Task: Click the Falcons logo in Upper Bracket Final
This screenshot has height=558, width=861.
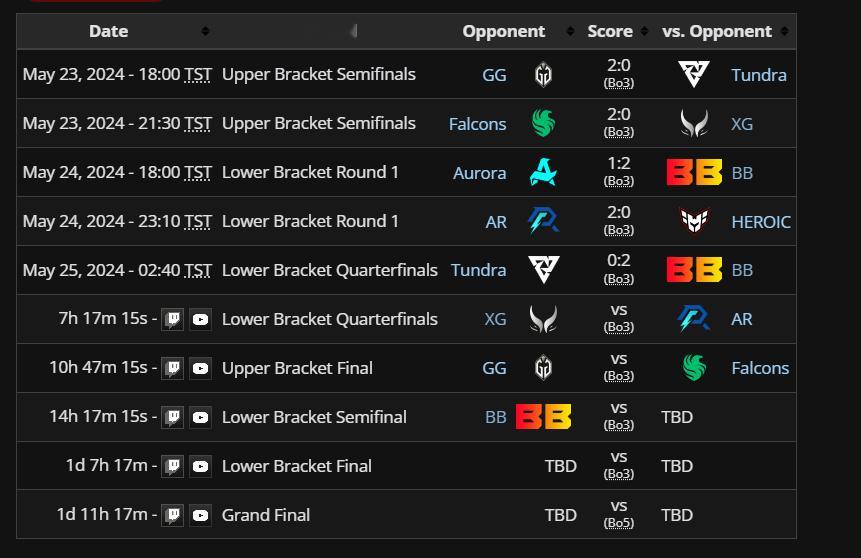Action: pos(694,368)
